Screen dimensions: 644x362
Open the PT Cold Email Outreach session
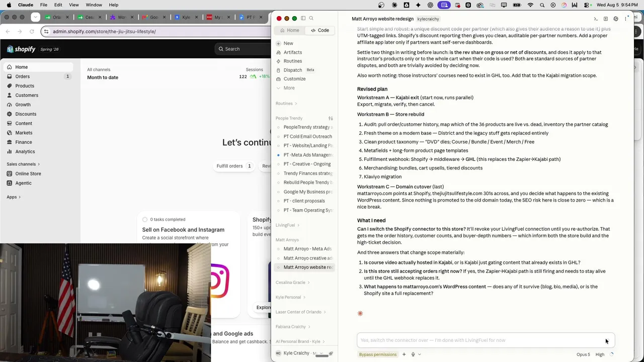pos(305,136)
